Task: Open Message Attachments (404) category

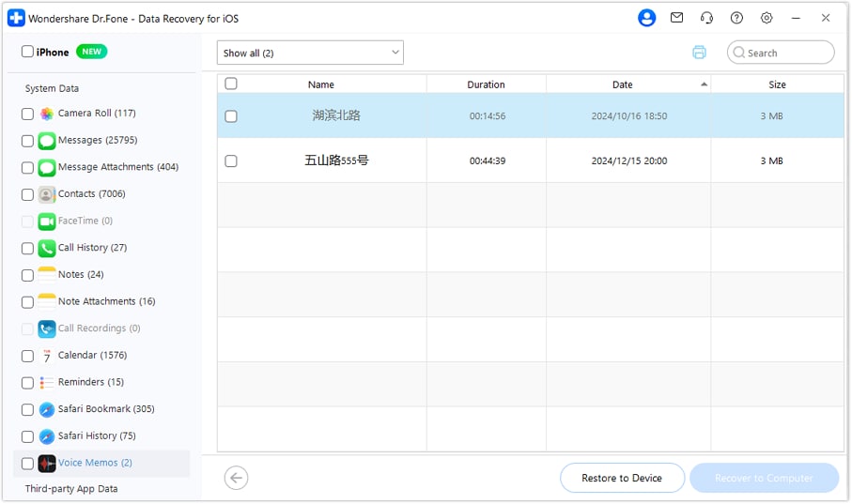Action: click(x=118, y=167)
